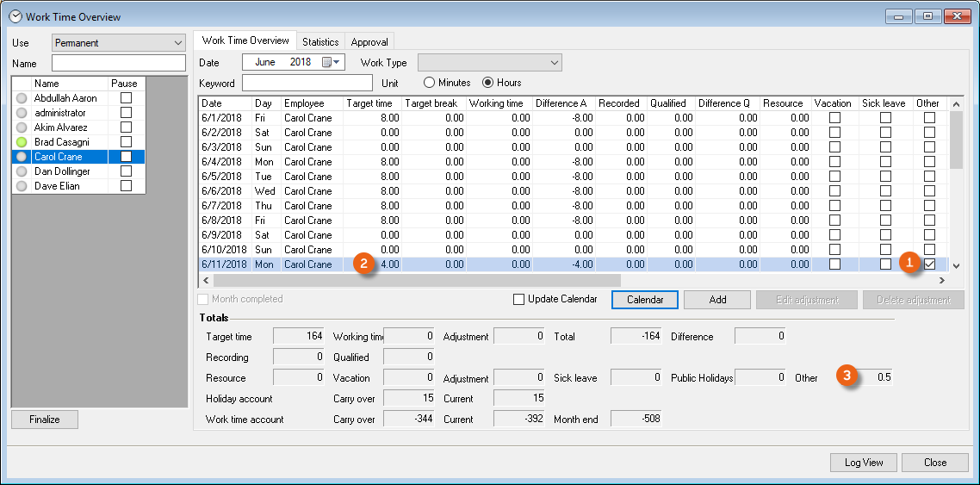Click the green status icon beside Brad Casagni

[22, 142]
